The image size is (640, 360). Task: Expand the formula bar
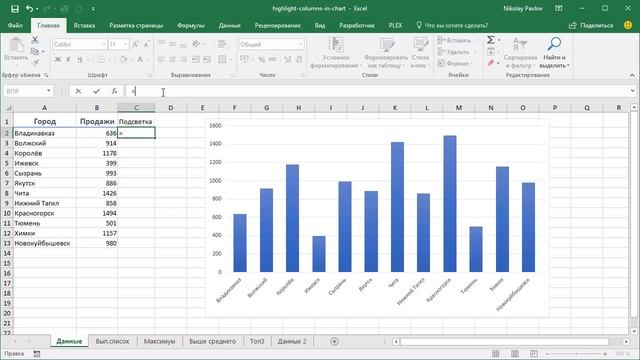point(632,91)
